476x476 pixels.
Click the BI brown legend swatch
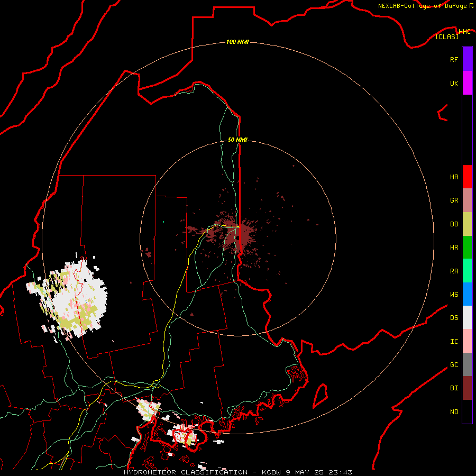pos(467,388)
